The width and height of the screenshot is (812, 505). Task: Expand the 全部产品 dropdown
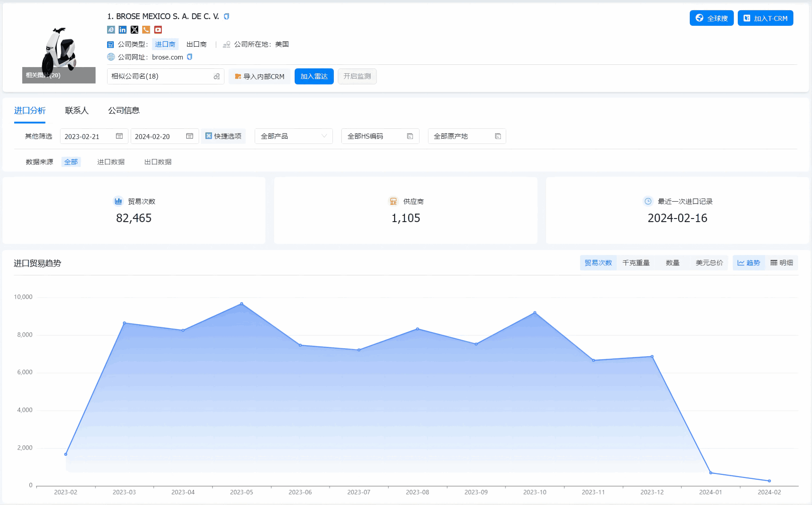[293, 136]
